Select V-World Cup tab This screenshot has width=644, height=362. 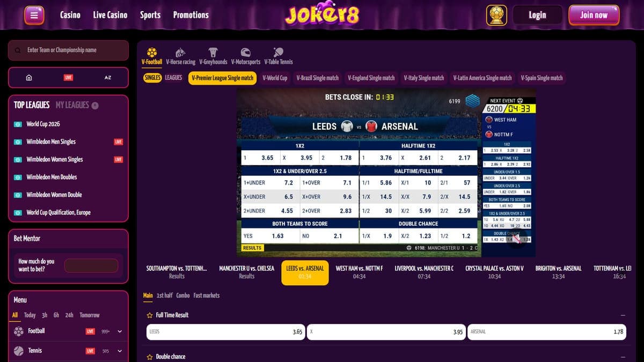[x=275, y=78]
